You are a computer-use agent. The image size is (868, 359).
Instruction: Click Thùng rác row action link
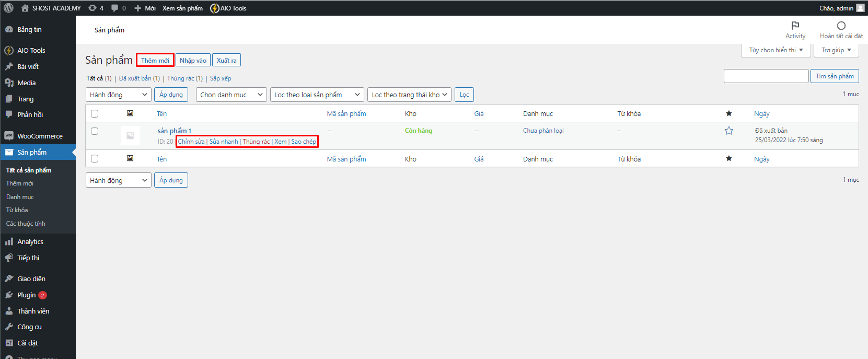(256, 142)
